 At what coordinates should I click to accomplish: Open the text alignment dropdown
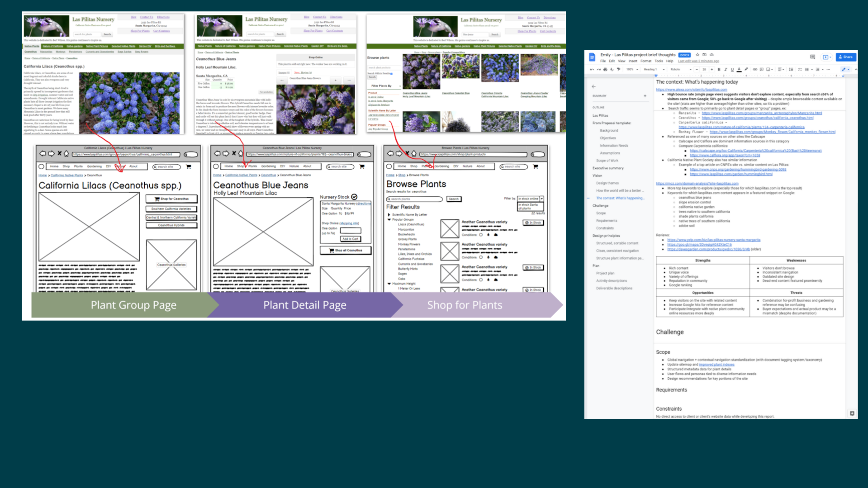click(x=781, y=69)
